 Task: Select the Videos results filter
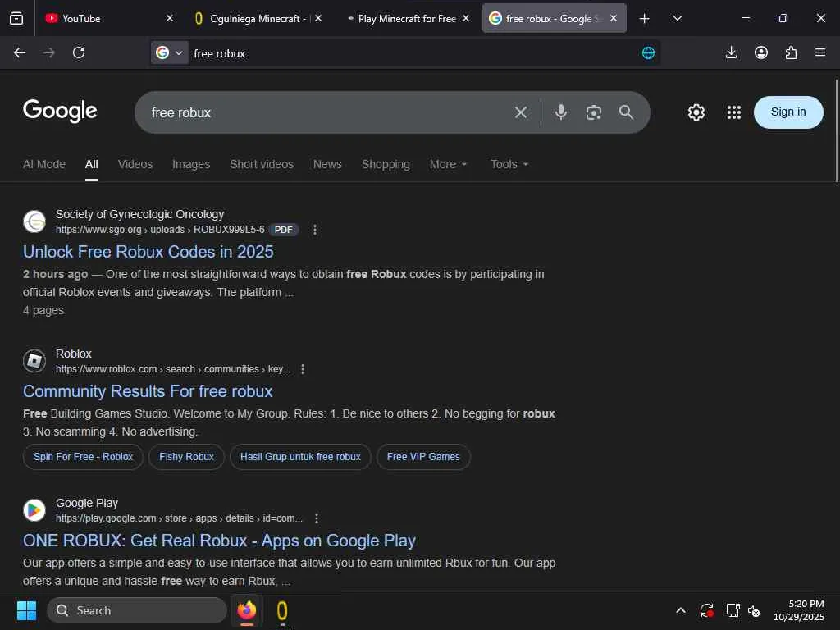(x=135, y=164)
